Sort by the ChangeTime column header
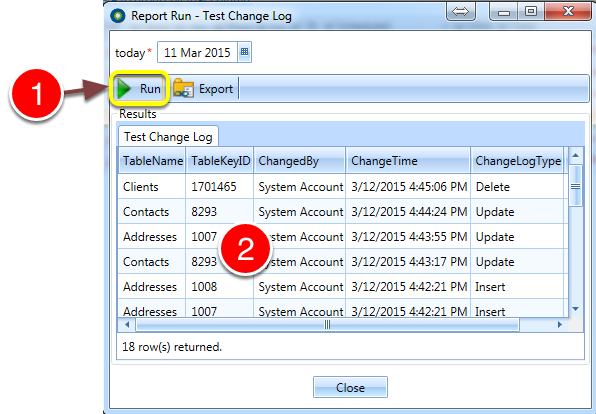The height and width of the screenshot is (414, 596). tap(408, 161)
